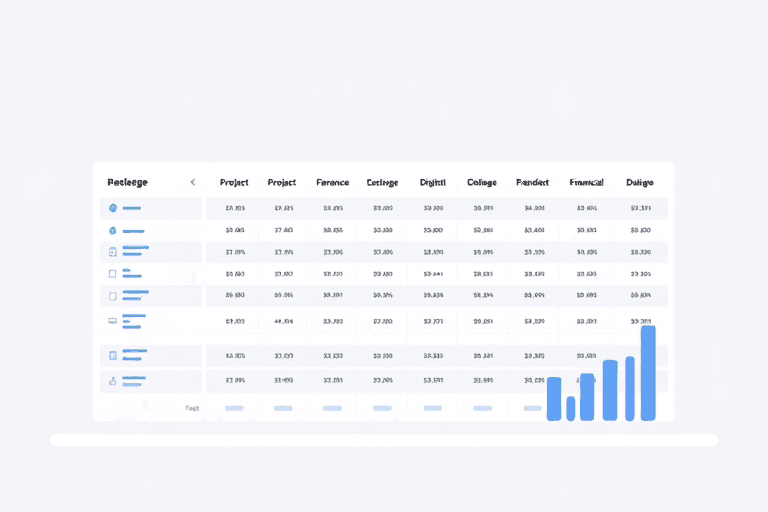Select the Ference column header
The width and height of the screenshot is (768, 512).
point(332,183)
